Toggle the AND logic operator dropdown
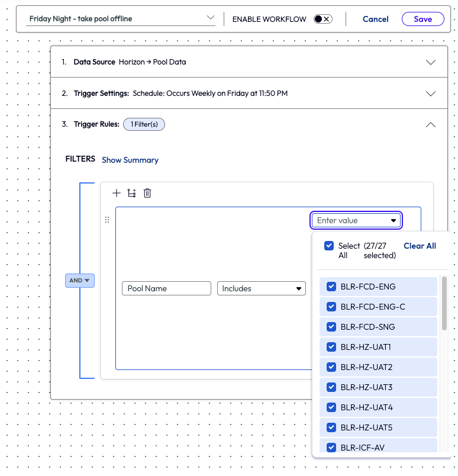The image size is (458, 476). pyautogui.click(x=80, y=281)
